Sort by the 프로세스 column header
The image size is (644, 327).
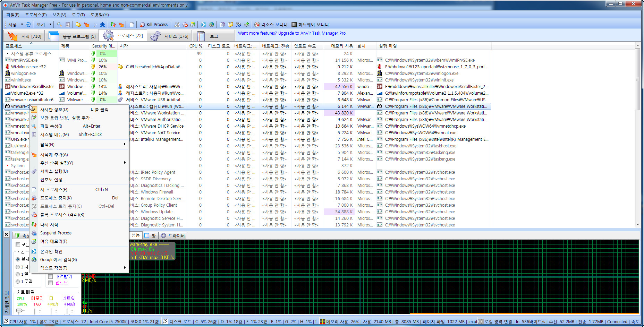(31, 46)
